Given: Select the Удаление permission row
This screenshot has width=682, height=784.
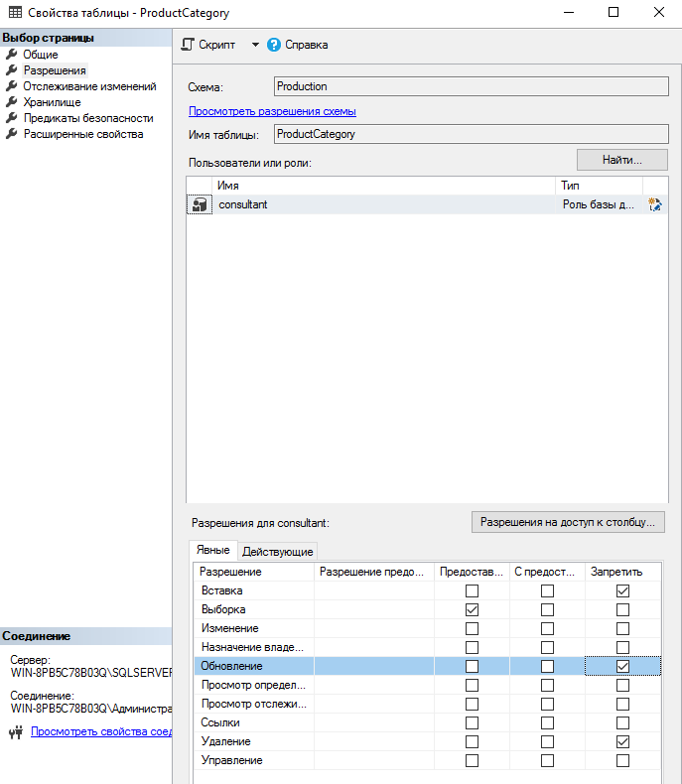Looking at the screenshot, I should (x=428, y=742).
